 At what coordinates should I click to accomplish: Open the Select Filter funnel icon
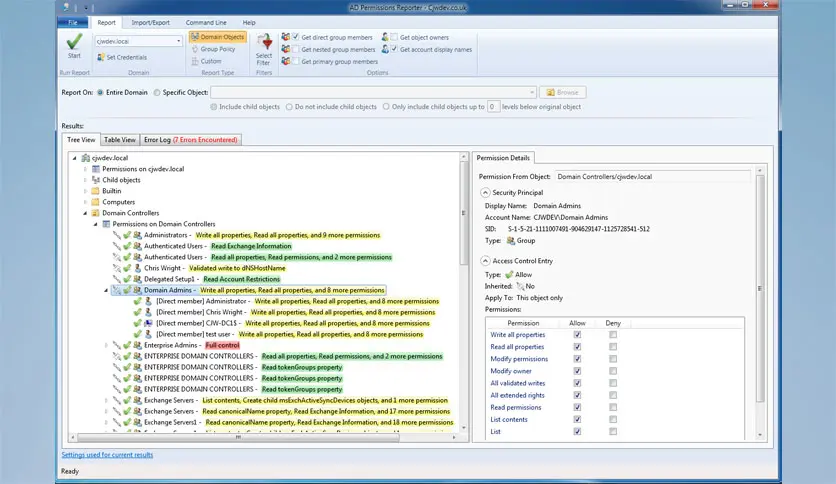(x=264, y=42)
